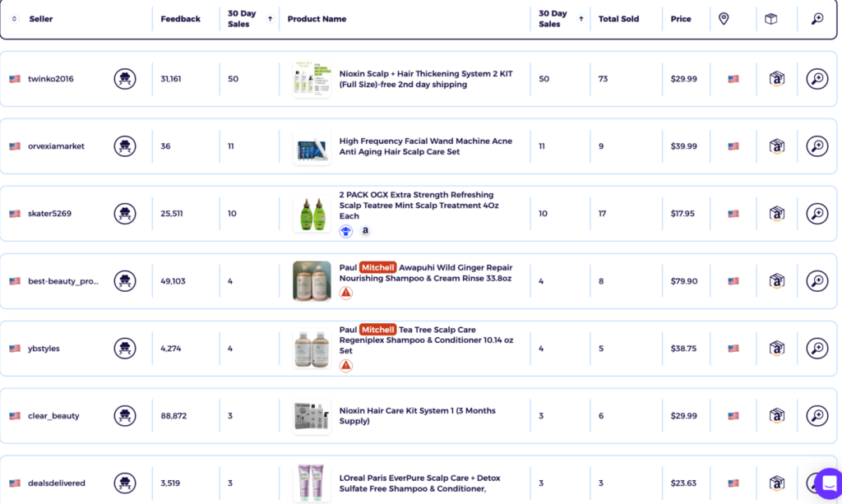The width and height of the screenshot is (842, 504).
Task: Click the $17.95 price value
Action: tap(682, 214)
